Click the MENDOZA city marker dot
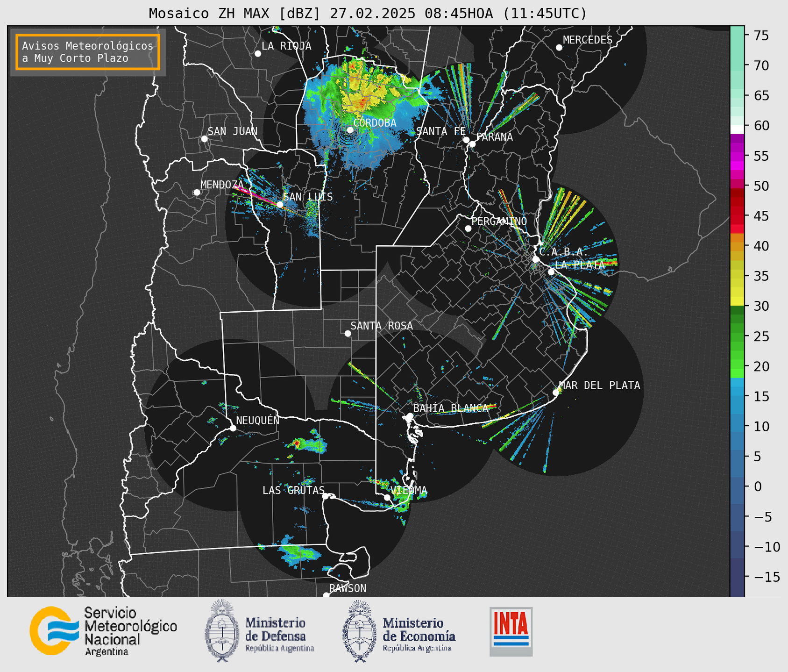This screenshot has height=672, width=788. [x=197, y=193]
